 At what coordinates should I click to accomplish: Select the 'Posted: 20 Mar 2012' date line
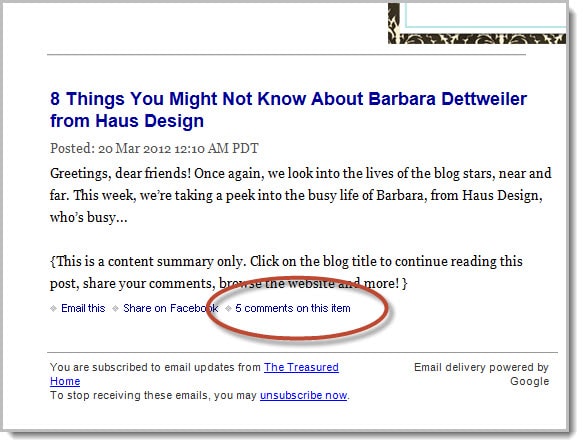click(x=154, y=148)
